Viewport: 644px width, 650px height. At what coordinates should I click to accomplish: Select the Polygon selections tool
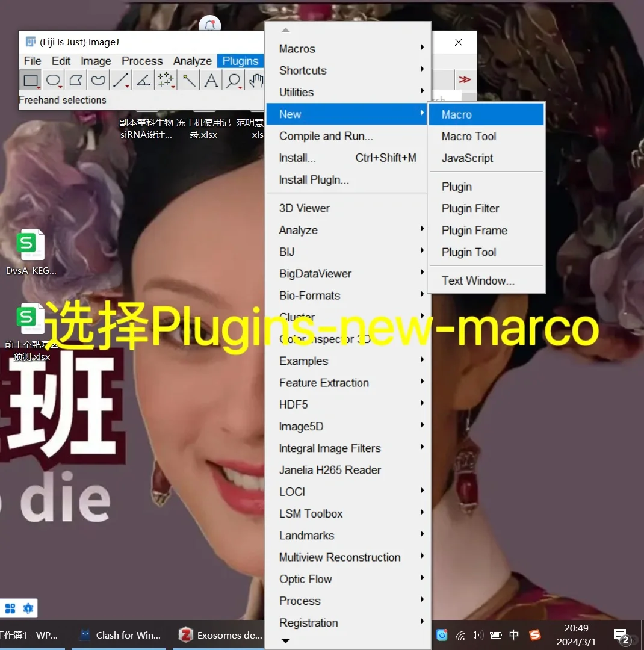[75, 79]
